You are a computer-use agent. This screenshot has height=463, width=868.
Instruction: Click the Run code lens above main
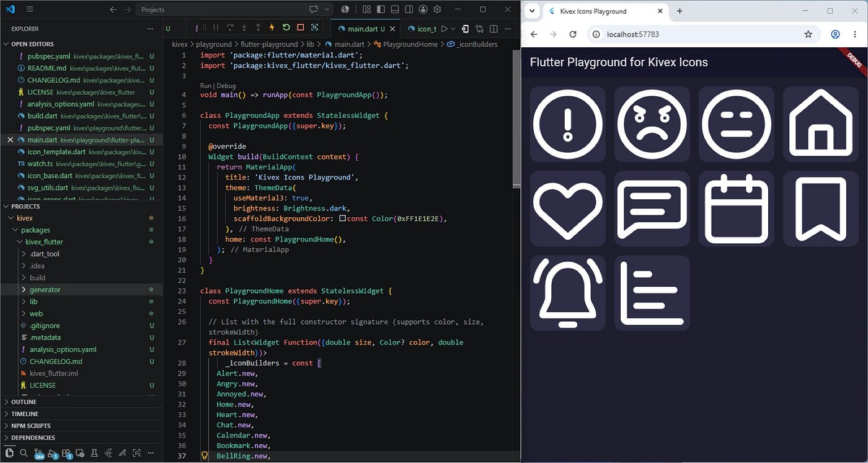point(206,86)
